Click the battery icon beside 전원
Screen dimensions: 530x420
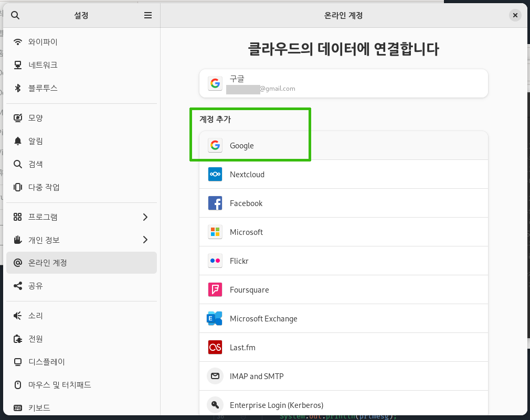tap(17, 339)
